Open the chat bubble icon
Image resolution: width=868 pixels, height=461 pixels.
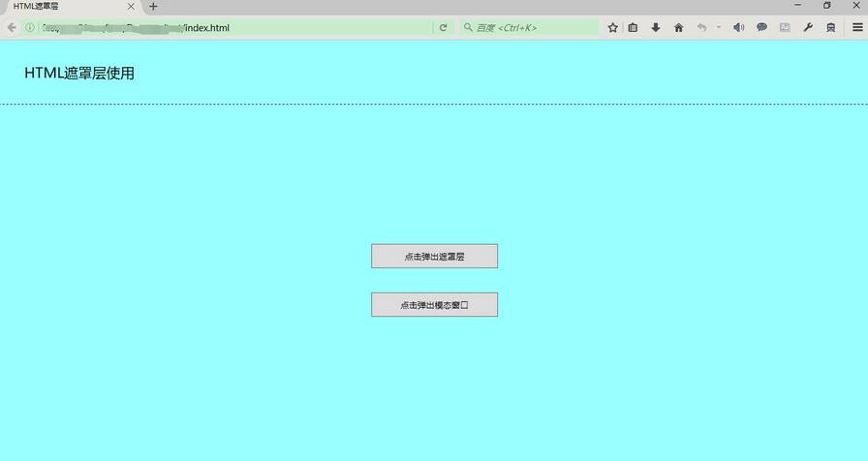[x=761, y=28]
